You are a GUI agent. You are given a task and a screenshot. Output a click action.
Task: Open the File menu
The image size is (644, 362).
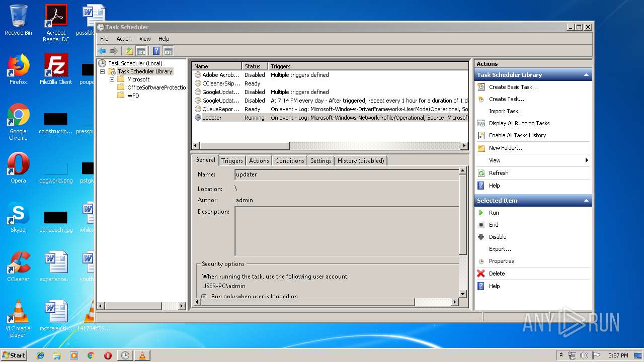(x=104, y=39)
